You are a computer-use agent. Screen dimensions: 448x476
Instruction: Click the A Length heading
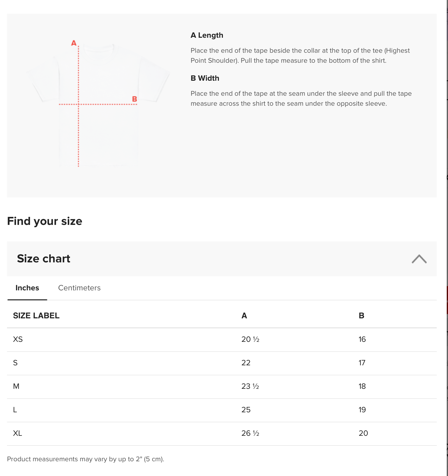207,35
